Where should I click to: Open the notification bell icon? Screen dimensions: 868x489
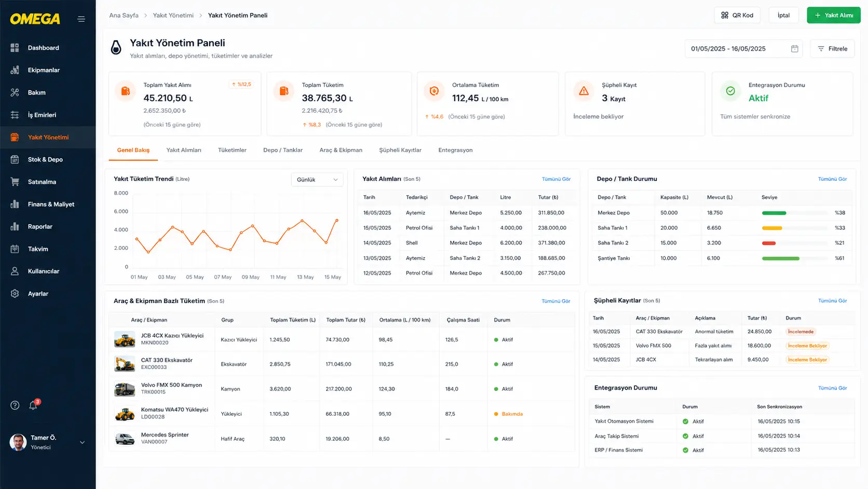tap(33, 405)
